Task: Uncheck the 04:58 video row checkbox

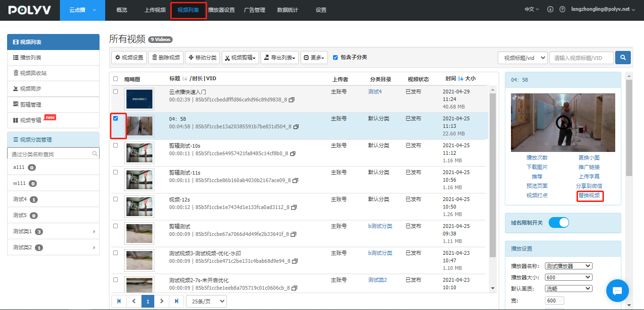Action: pos(116,118)
